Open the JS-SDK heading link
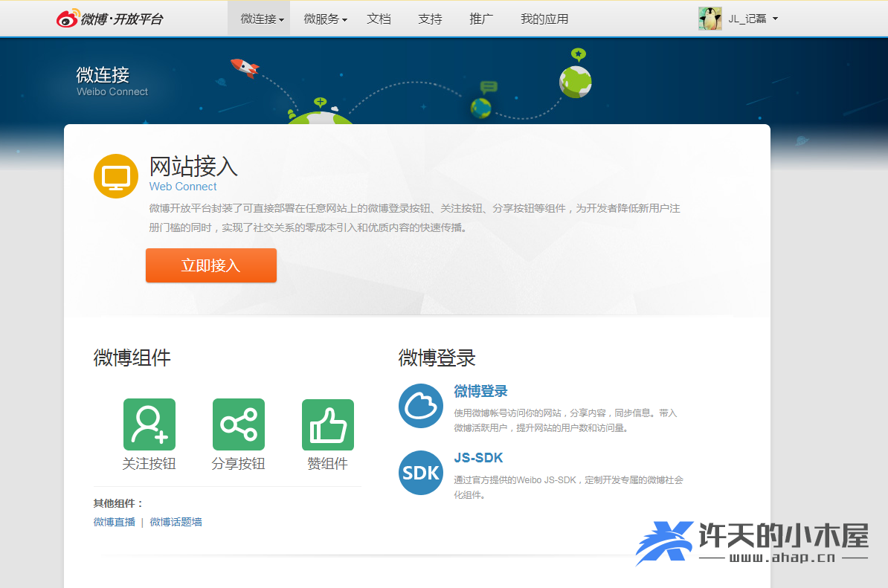 click(478, 458)
